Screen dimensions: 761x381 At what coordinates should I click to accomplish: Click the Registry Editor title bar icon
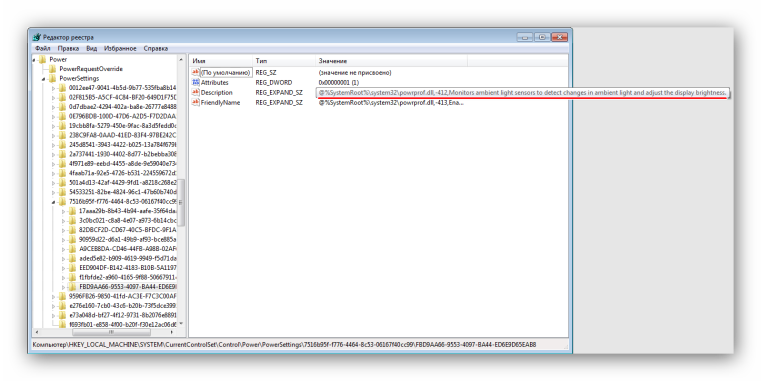pos(36,37)
